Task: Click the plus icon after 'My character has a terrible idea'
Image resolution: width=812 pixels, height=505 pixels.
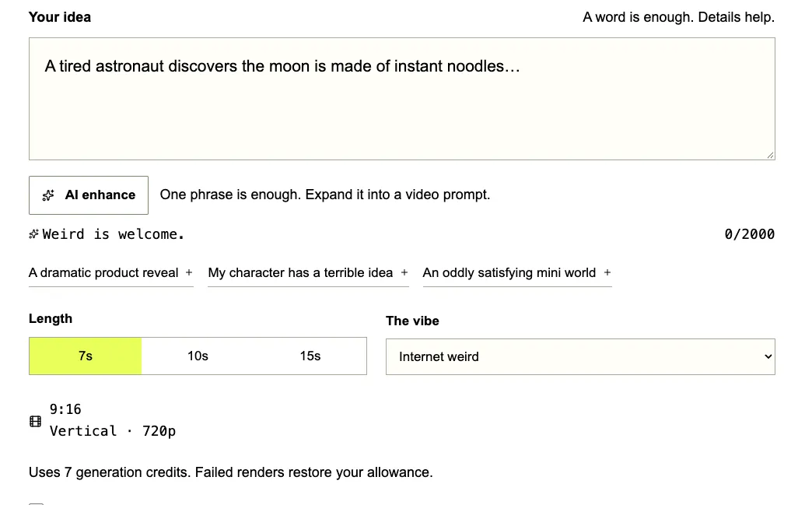Action: pos(404,272)
